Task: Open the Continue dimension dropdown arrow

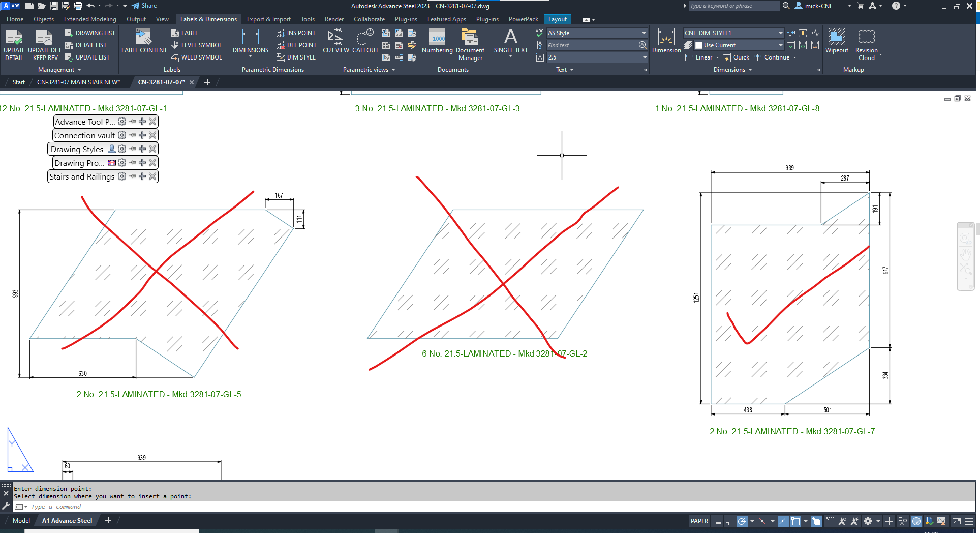Action: click(795, 58)
